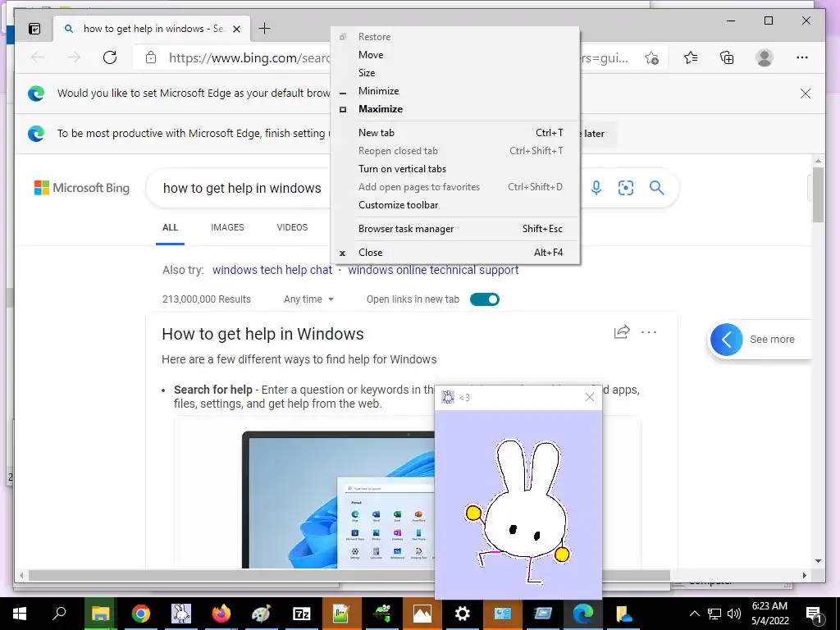The width and height of the screenshot is (840, 630).
Task: Open the three-dot menu on help card
Action: [649, 332]
